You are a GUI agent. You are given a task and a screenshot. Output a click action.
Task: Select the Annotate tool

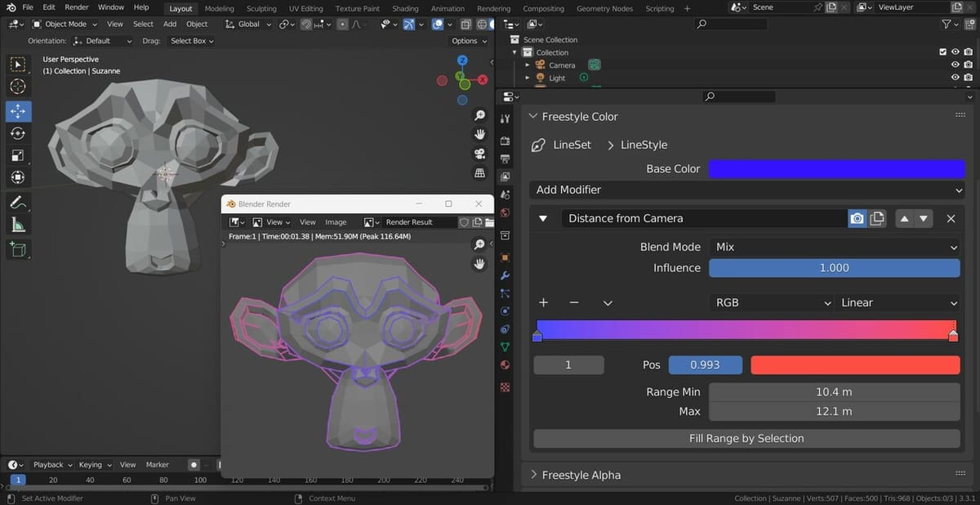[18, 203]
